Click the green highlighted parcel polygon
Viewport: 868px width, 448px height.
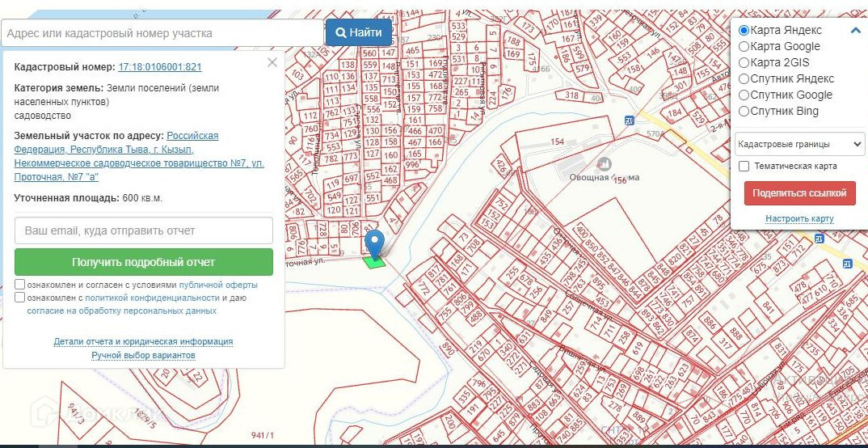click(373, 262)
